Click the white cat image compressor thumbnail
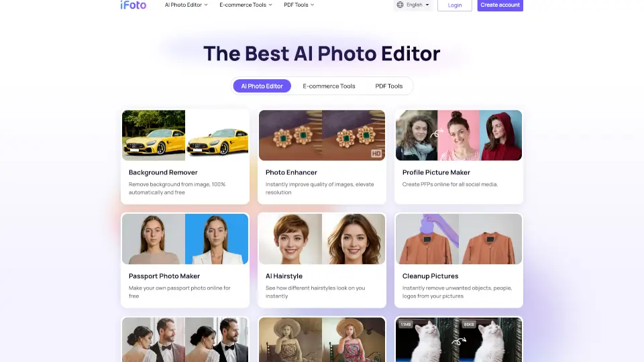This screenshot has height=362, width=644. [459, 340]
